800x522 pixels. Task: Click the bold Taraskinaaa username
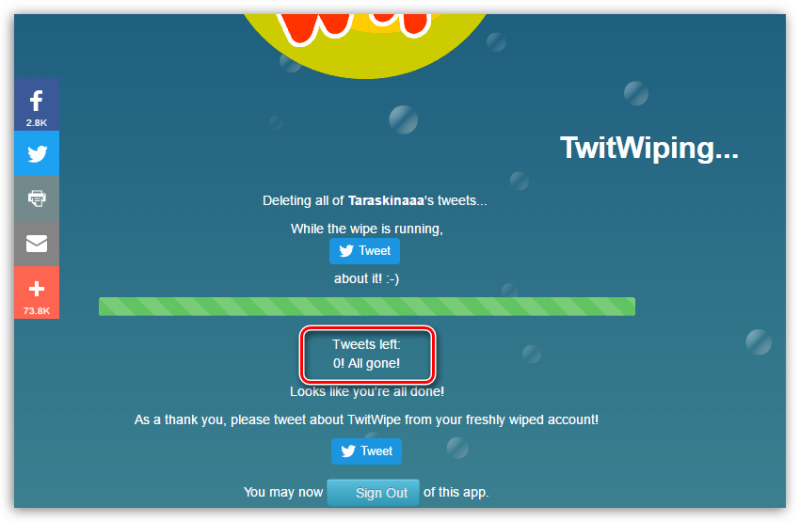tap(386, 201)
